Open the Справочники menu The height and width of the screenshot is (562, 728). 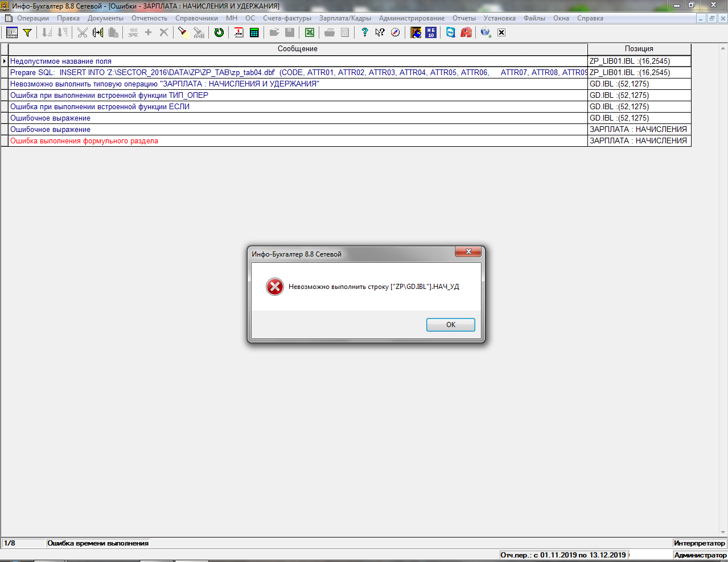click(196, 18)
